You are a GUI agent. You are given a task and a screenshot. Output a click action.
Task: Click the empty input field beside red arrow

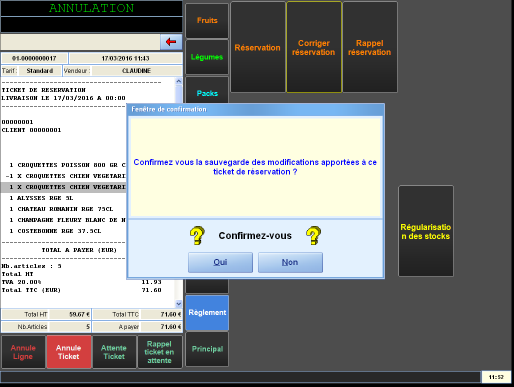(80, 42)
